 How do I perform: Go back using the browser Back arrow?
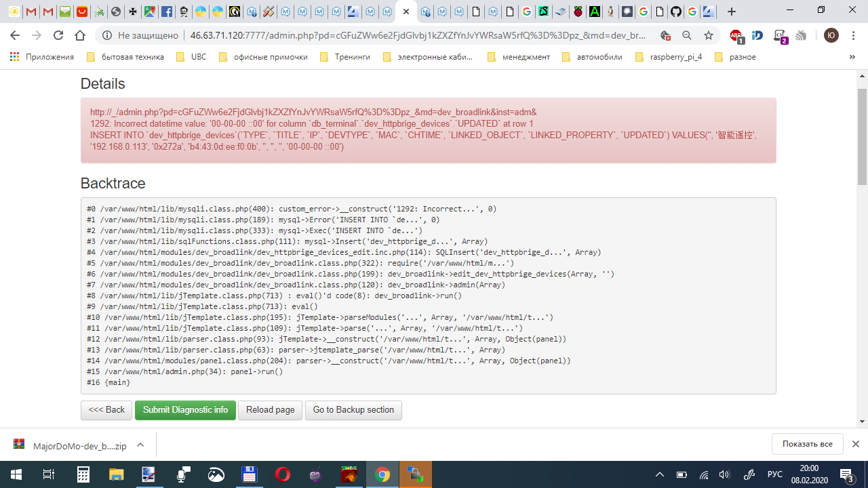pos(15,35)
